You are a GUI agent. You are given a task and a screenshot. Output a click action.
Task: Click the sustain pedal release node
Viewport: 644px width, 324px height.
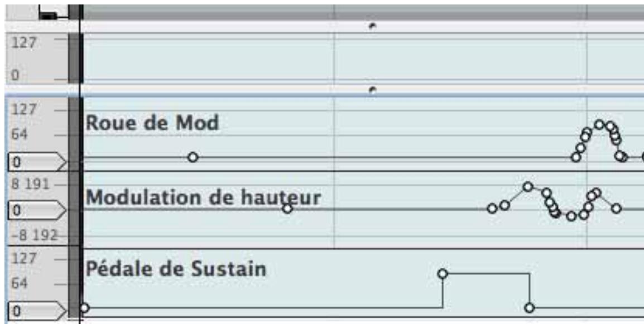pyautogui.click(x=528, y=307)
